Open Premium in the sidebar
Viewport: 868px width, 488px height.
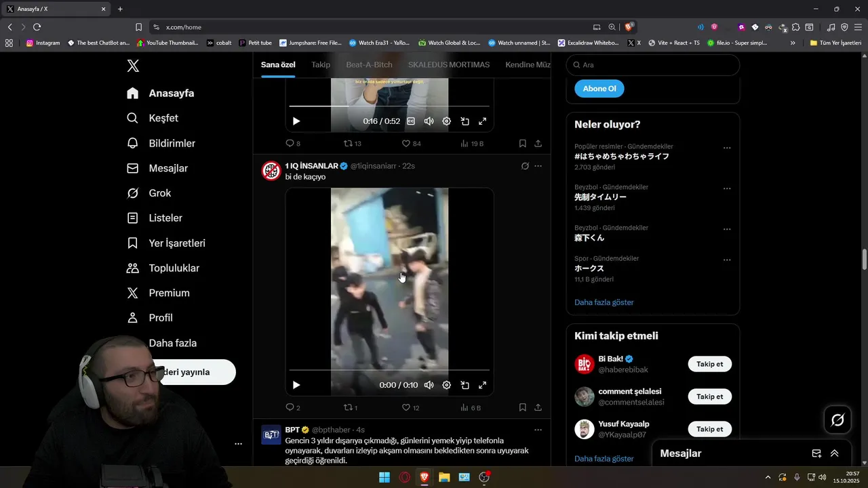158,293
